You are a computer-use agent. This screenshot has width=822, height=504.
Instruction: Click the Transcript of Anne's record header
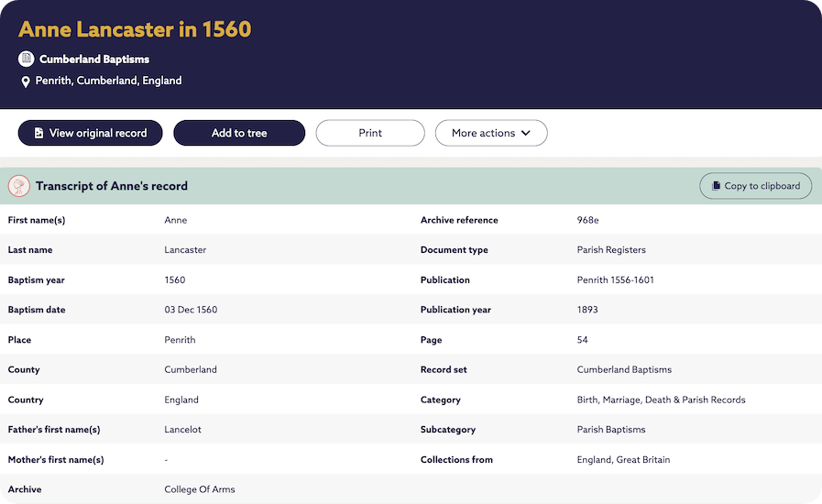[x=112, y=186]
